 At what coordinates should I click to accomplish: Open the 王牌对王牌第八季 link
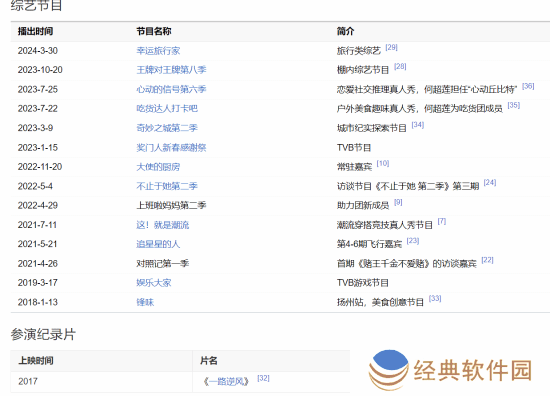[x=171, y=70]
